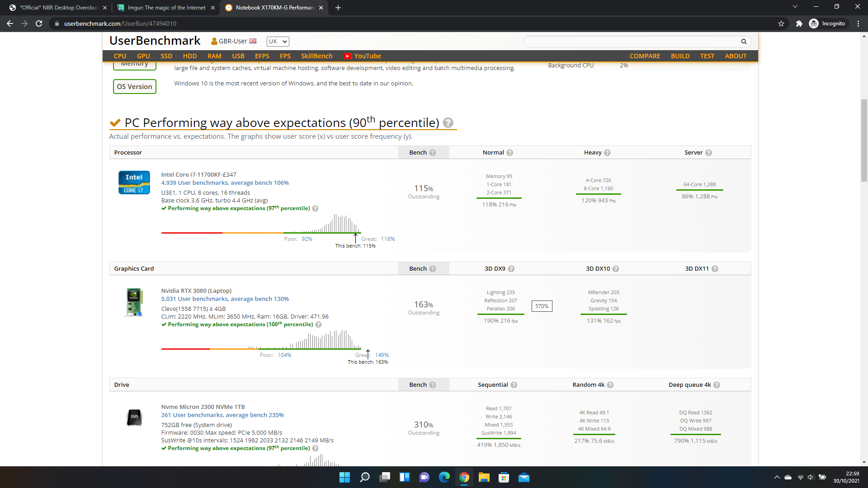Click the SSD drive icon
Image resolution: width=868 pixels, height=488 pixels.
coord(134,417)
